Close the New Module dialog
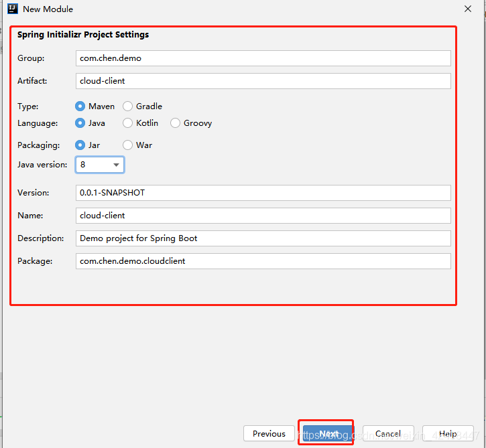The height and width of the screenshot is (448, 486). tap(468, 9)
